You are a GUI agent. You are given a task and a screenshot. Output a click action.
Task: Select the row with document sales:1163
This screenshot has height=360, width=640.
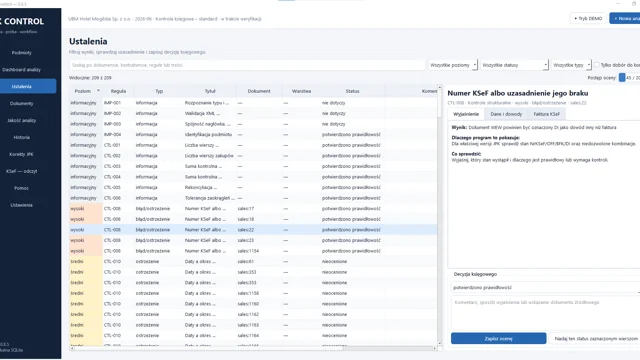[x=253, y=325]
